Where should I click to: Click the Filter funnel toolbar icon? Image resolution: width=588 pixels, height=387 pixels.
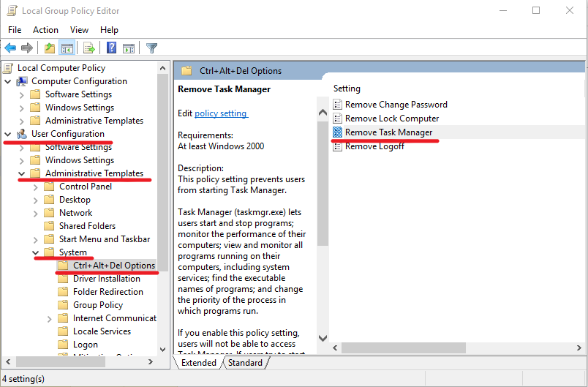pos(151,48)
